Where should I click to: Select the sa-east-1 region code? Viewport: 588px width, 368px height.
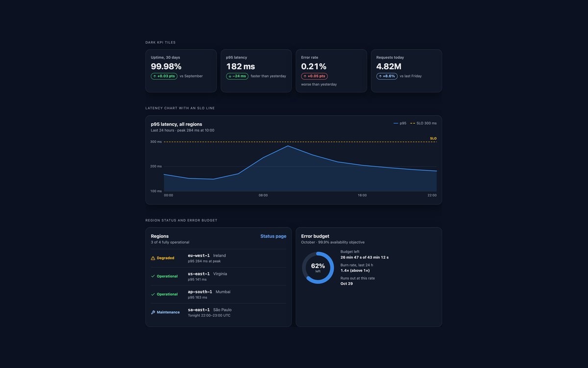[199, 310]
